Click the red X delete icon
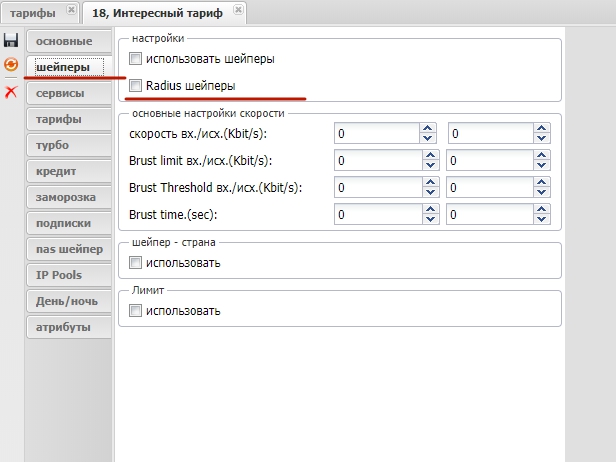616x462 pixels. tap(11, 91)
